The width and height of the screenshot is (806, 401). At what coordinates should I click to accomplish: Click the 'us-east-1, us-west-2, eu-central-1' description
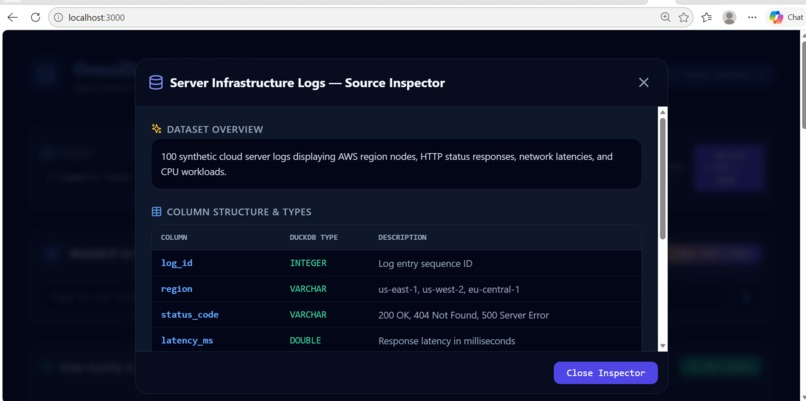[x=449, y=289]
